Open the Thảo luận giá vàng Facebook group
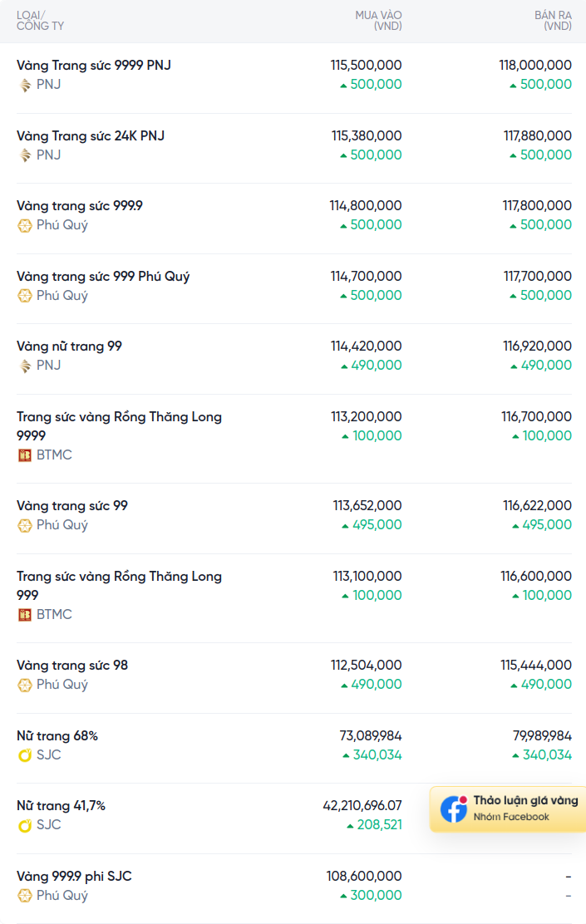This screenshot has height=924, width=586. click(508, 808)
